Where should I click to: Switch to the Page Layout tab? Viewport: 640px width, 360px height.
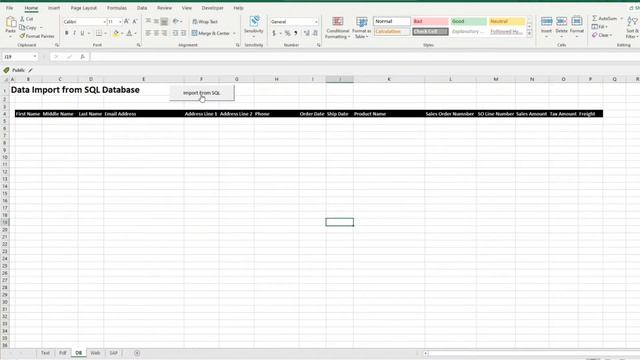tap(84, 8)
